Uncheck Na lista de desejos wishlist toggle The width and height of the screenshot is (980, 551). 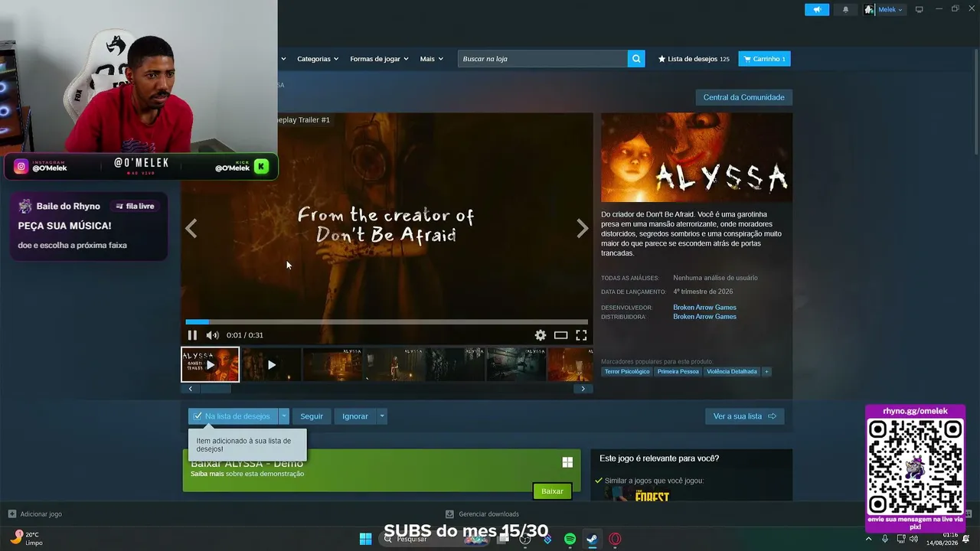coord(233,416)
